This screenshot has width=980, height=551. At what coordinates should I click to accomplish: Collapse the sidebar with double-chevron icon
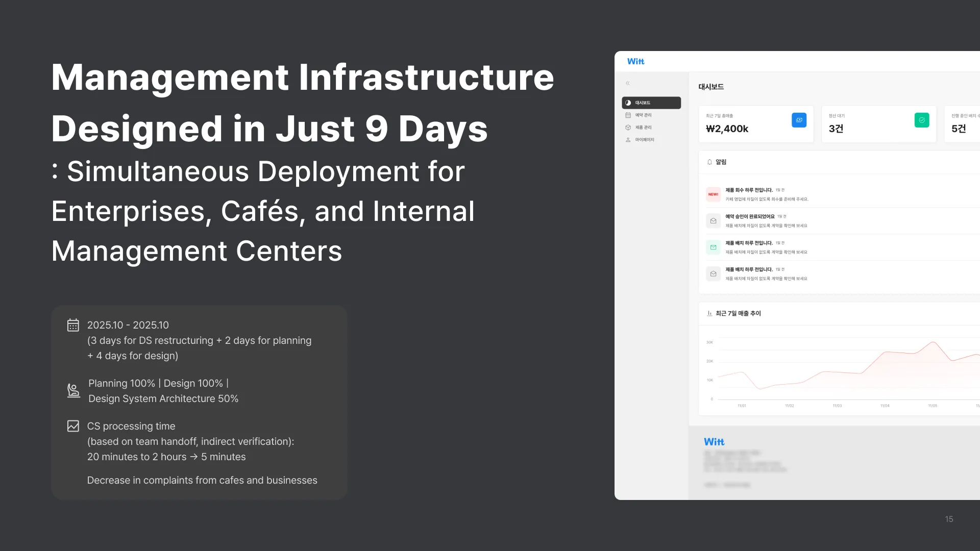tap(628, 83)
